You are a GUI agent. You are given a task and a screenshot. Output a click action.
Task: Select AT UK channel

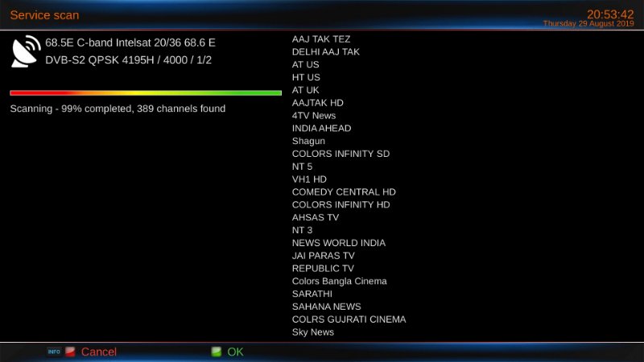click(x=306, y=90)
